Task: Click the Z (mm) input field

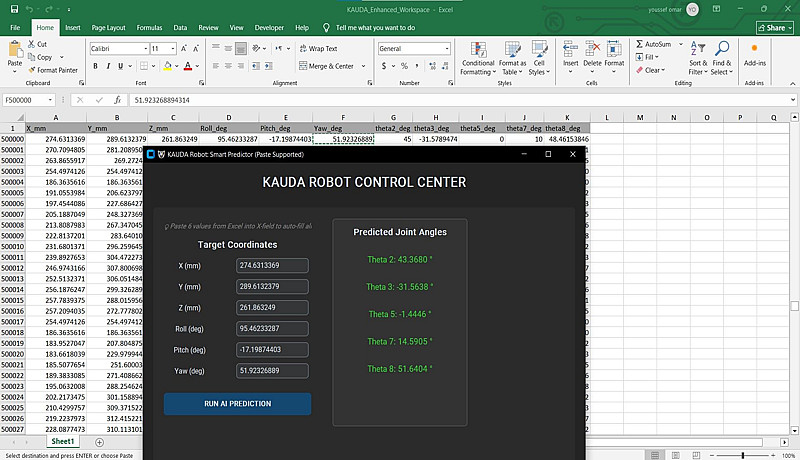Action: pos(272,308)
